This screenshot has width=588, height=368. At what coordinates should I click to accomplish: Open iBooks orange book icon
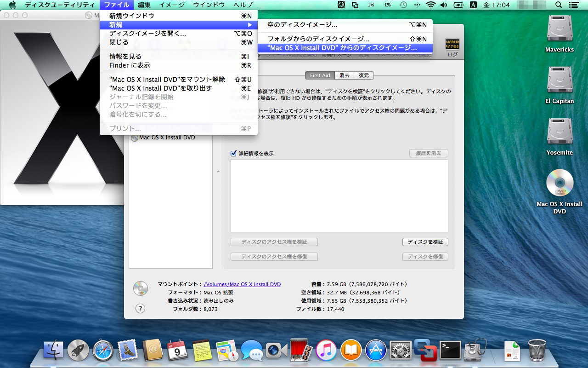coord(351,351)
